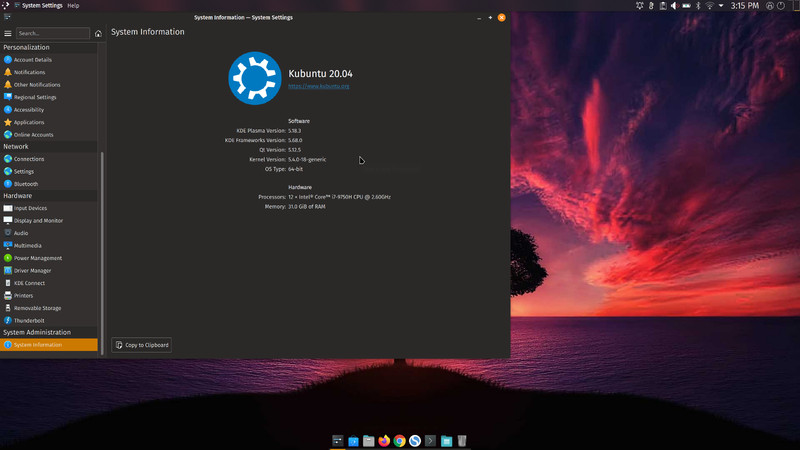Open Audio settings module
The width and height of the screenshot is (800, 450).
[x=48, y=233]
